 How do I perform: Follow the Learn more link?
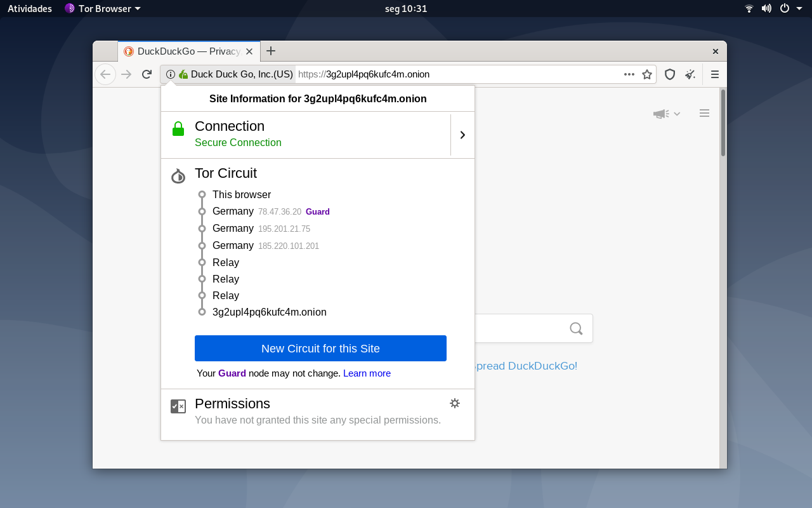point(367,373)
